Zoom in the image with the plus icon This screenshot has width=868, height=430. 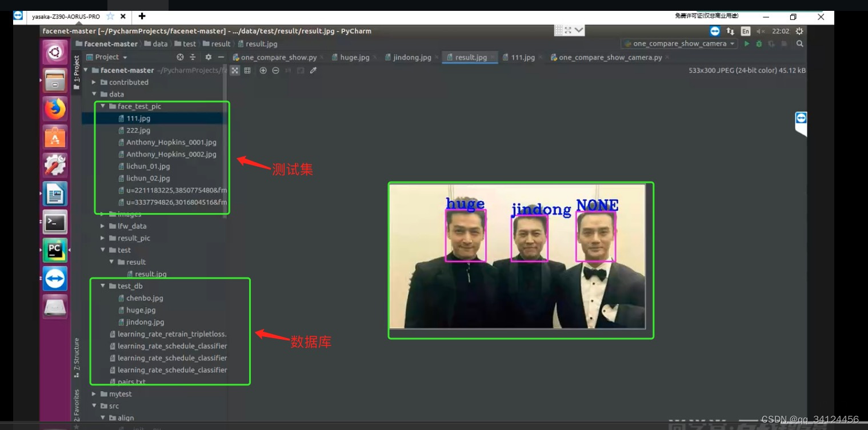[x=263, y=70]
